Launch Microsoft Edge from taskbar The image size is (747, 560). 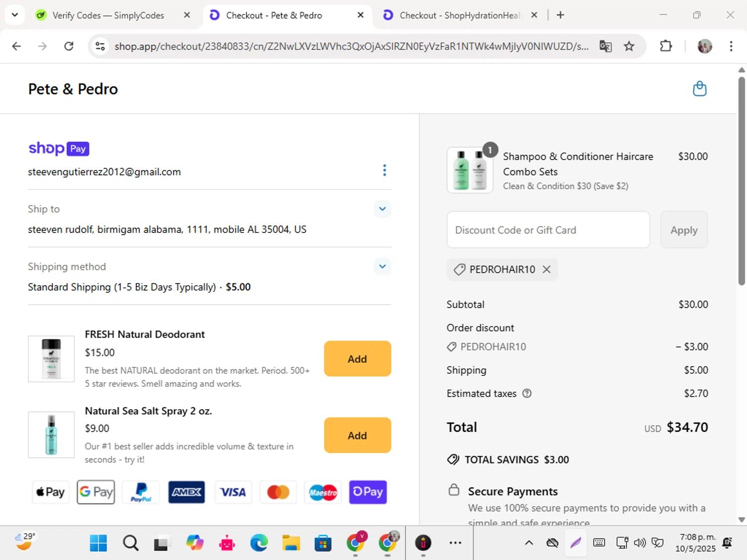coord(259,543)
